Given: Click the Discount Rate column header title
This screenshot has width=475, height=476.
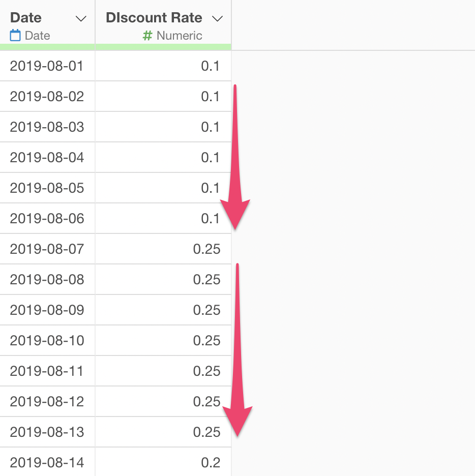Looking at the screenshot, I should [154, 18].
